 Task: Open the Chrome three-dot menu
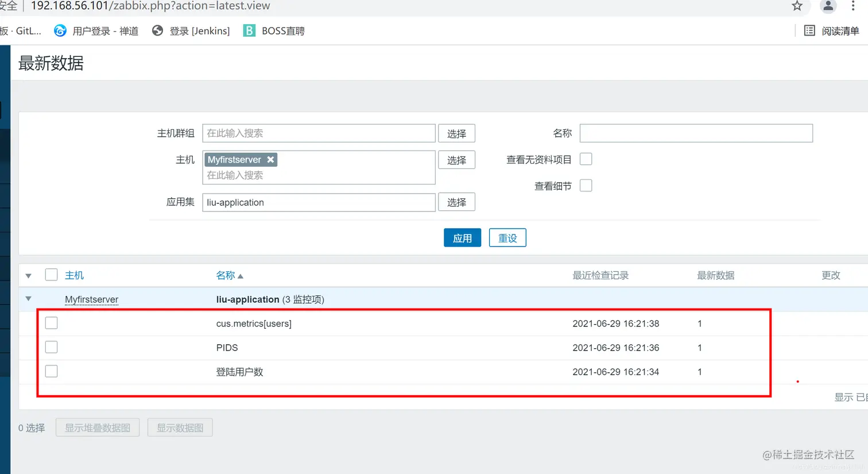pyautogui.click(x=853, y=6)
